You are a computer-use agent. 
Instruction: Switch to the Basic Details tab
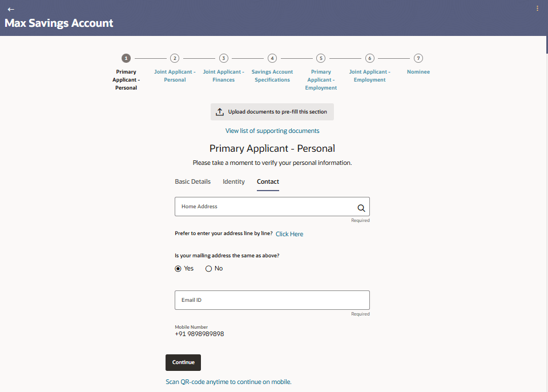[192, 182]
